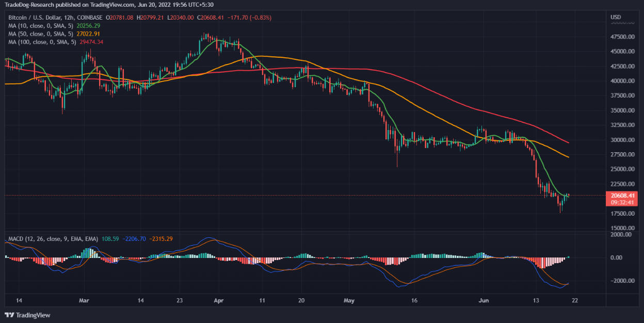The height and width of the screenshot is (323, 644).
Task: Click the low price L20340.00
Action: 181,18
